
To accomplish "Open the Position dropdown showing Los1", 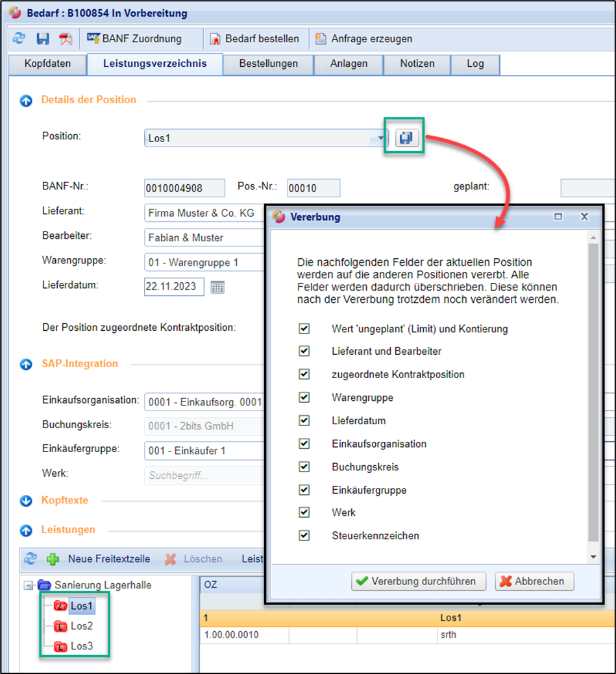I will [379, 138].
